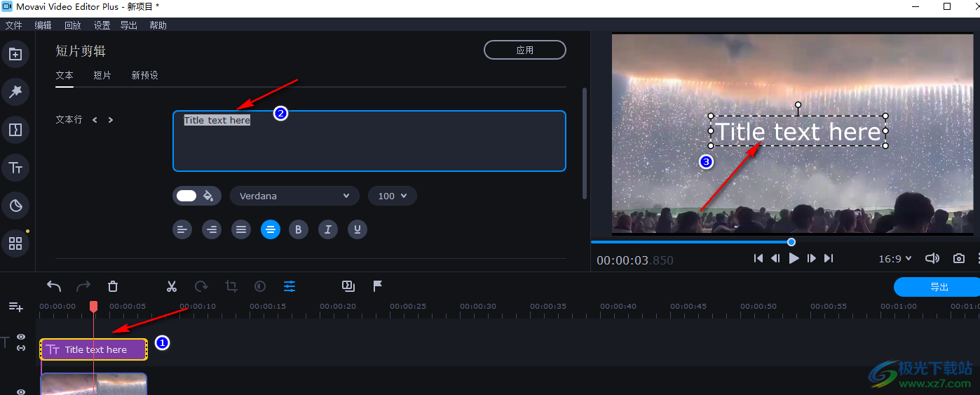Viewport: 980px width, 395px height.
Task: Open the More tools grid panel
Action: click(15, 243)
